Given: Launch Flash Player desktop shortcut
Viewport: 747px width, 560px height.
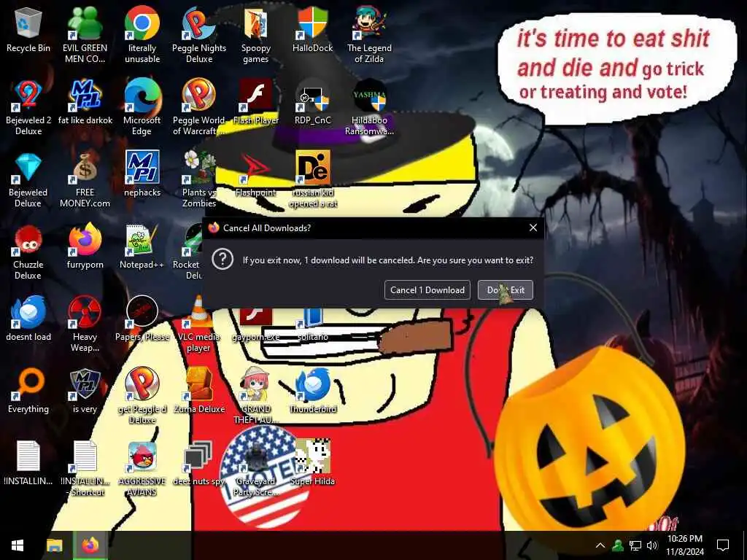Looking at the screenshot, I should click(256, 102).
